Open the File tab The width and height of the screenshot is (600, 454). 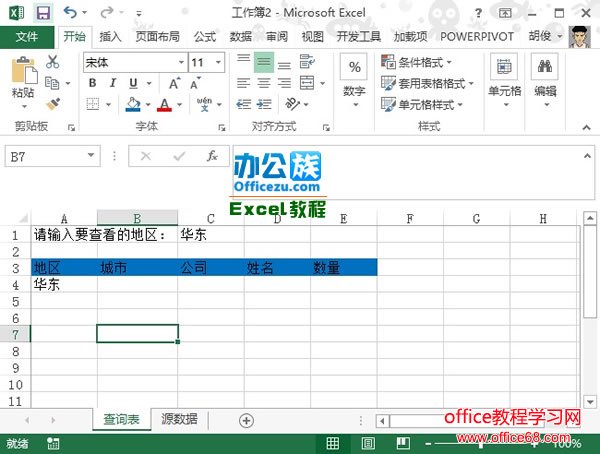pos(26,37)
